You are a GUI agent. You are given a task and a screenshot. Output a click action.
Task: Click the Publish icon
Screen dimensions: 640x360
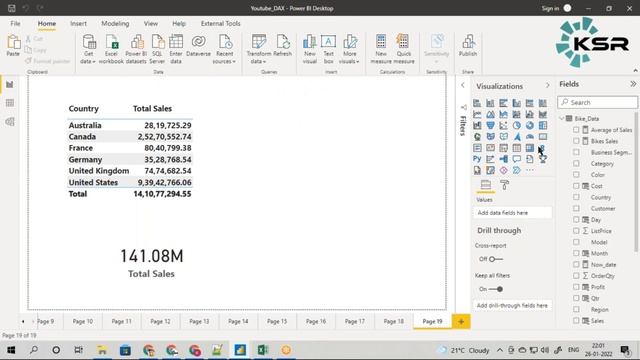point(468,42)
